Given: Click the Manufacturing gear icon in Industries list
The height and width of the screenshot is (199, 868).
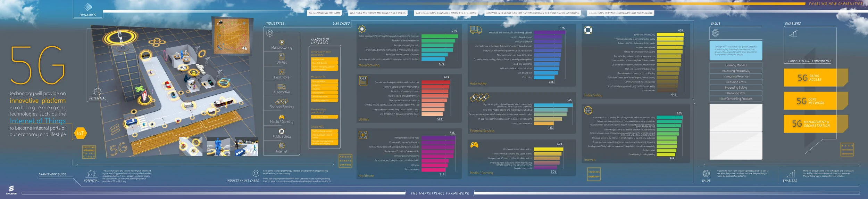Looking at the screenshot, I should click(282, 42).
